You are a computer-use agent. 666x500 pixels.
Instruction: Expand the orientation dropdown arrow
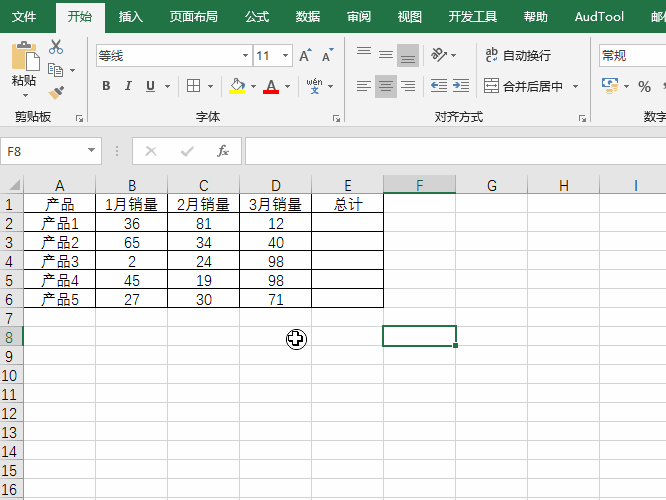tap(454, 55)
